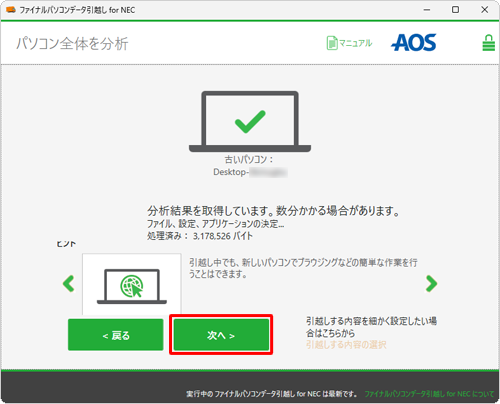The image size is (500, 404).
Task: Click the hint text about browsing during transfer
Action: coord(303,268)
